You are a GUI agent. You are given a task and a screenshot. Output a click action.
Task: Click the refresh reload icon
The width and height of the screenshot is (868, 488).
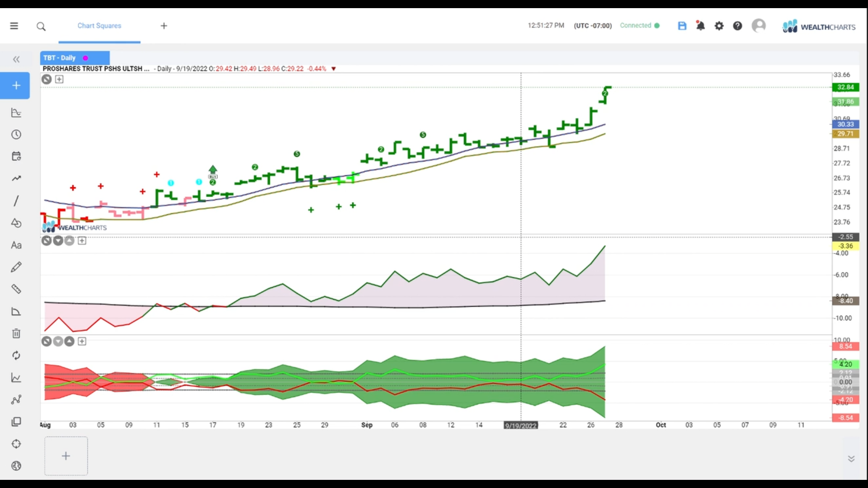click(16, 356)
